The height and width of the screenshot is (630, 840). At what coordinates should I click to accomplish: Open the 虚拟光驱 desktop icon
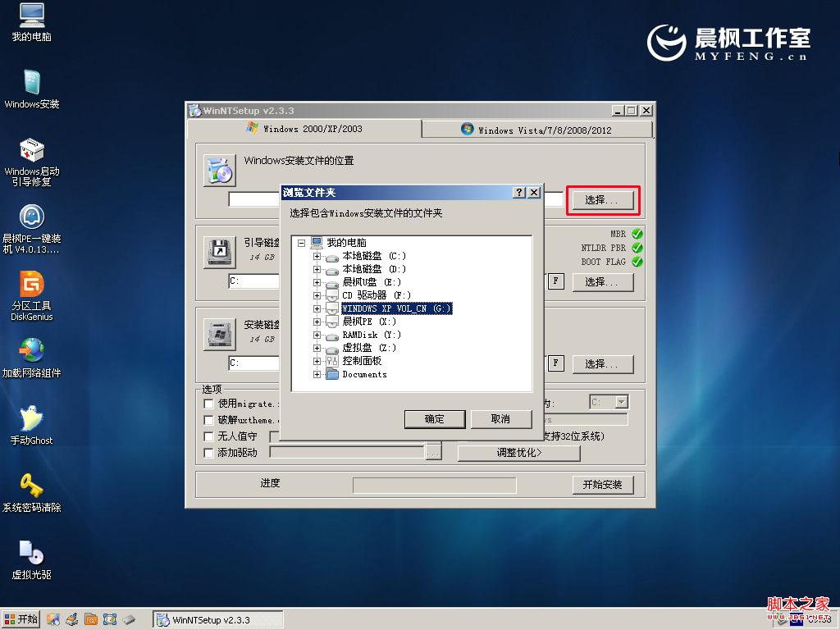pyautogui.click(x=32, y=559)
